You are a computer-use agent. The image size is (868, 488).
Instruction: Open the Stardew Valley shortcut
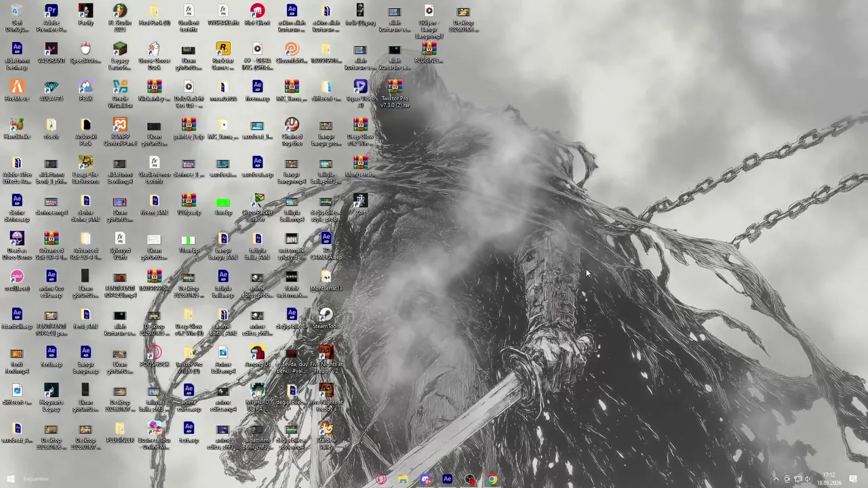point(326,435)
